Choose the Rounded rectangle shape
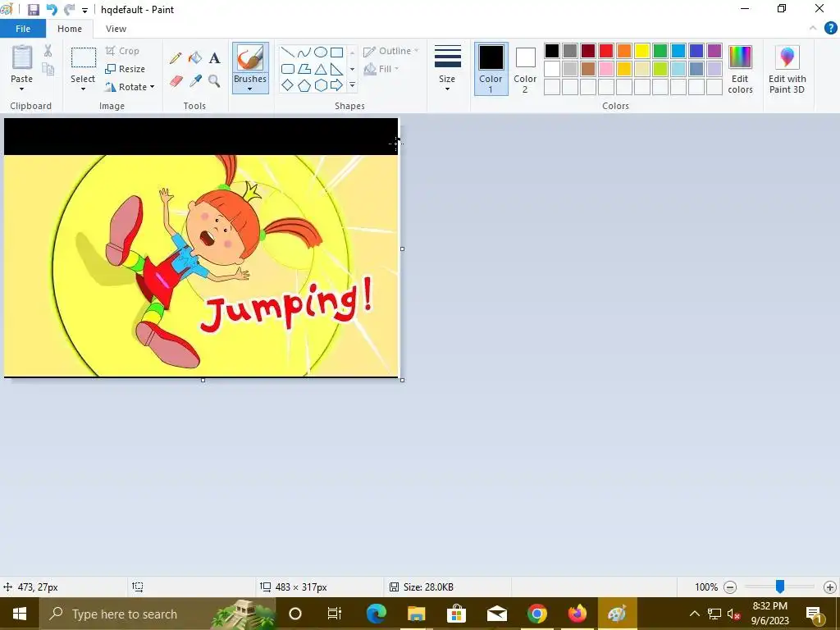Screen dimensions: 840x630 click(288, 69)
